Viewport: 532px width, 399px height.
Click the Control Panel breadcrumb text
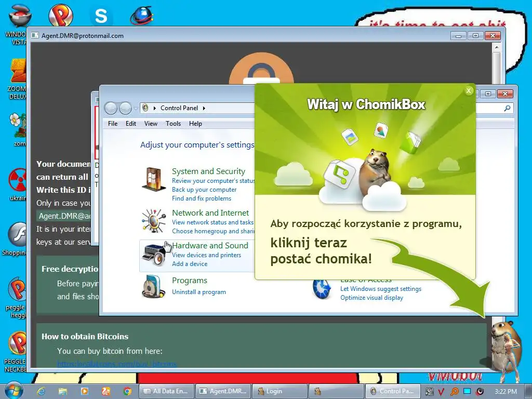(x=179, y=108)
